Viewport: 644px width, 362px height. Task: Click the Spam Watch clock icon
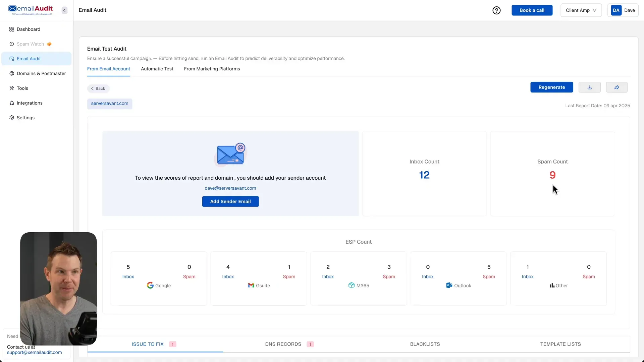click(x=12, y=44)
